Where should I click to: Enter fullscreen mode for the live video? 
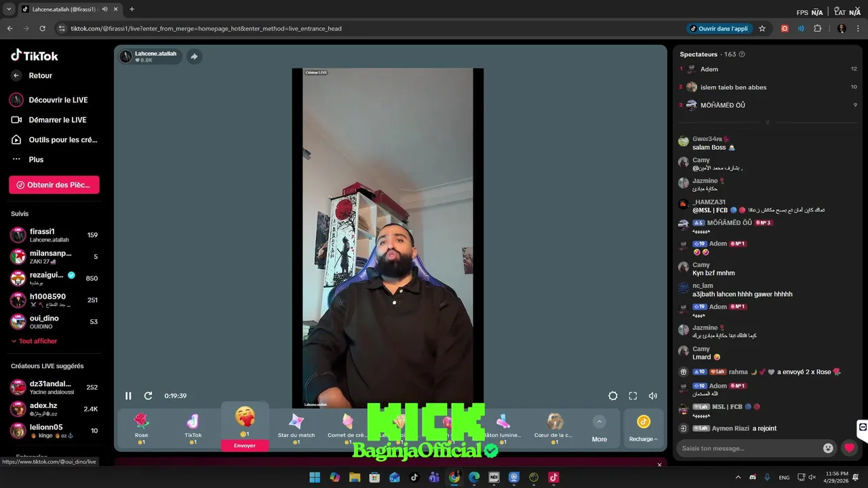(x=633, y=396)
